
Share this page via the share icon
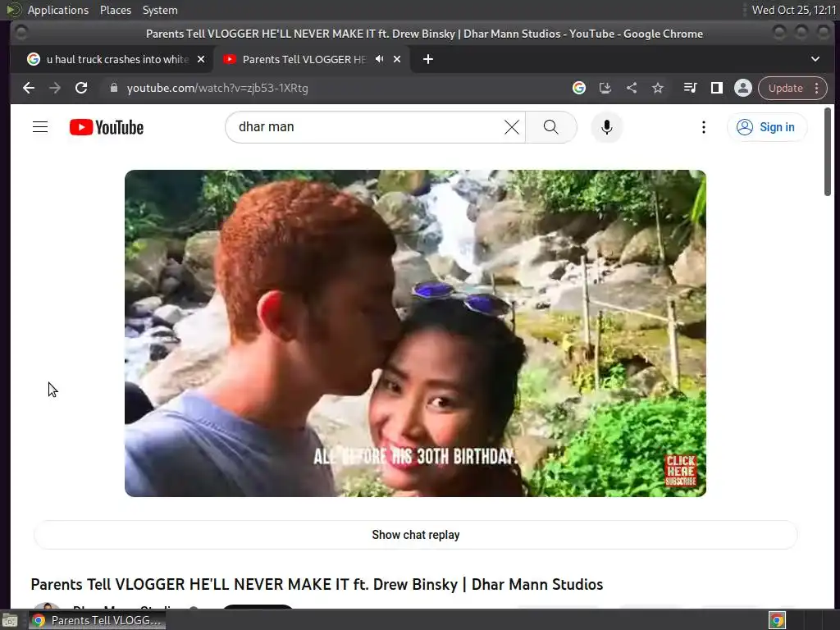tap(632, 88)
